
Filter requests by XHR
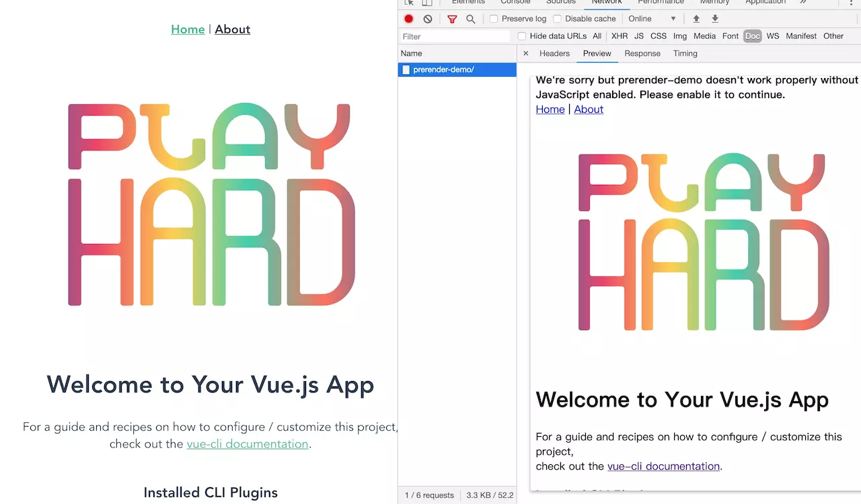(x=620, y=36)
